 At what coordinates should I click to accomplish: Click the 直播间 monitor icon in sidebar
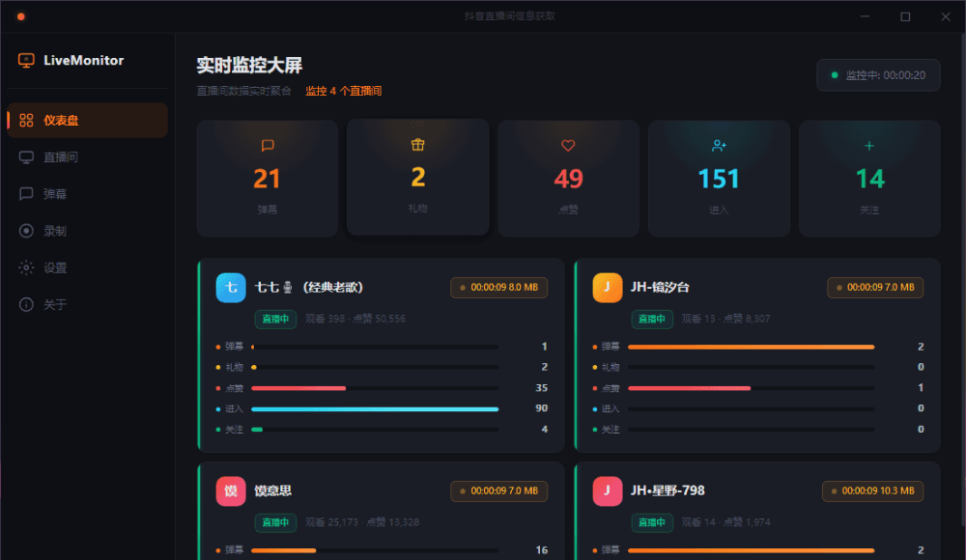pyautogui.click(x=26, y=157)
